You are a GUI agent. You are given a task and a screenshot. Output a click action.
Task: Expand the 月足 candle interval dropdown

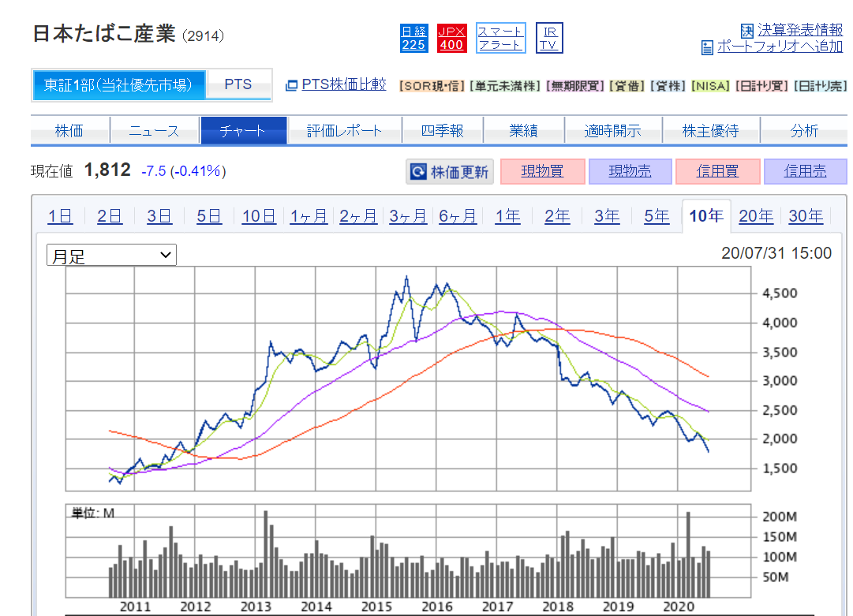pyautogui.click(x=111, y=255)
